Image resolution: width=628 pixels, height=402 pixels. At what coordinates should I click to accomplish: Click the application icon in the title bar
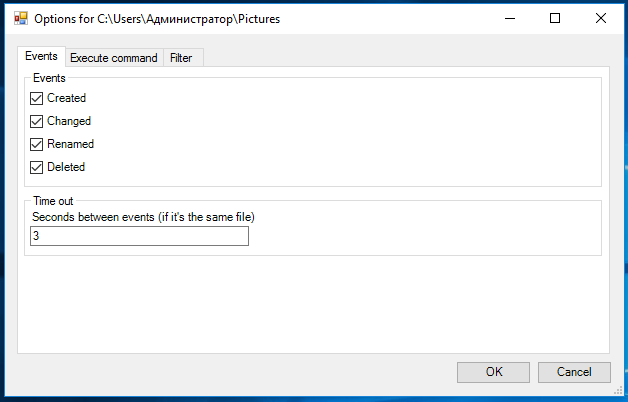(x=21, y=18)
